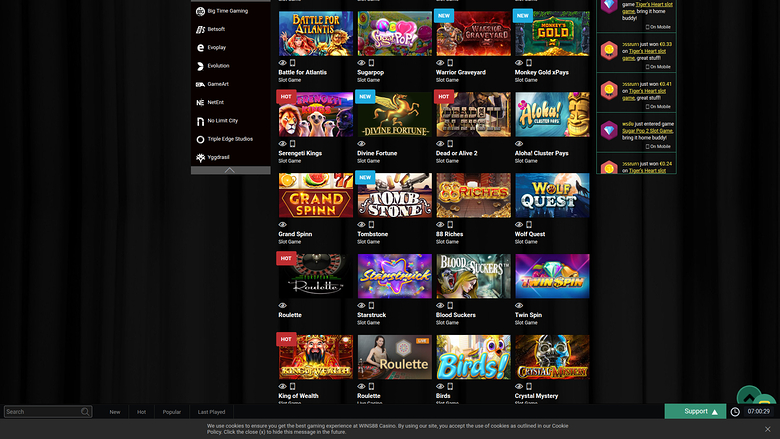This screenshot has width=780, height=439.
Task: Close the cookie policy notice
Action: (768, 429)
